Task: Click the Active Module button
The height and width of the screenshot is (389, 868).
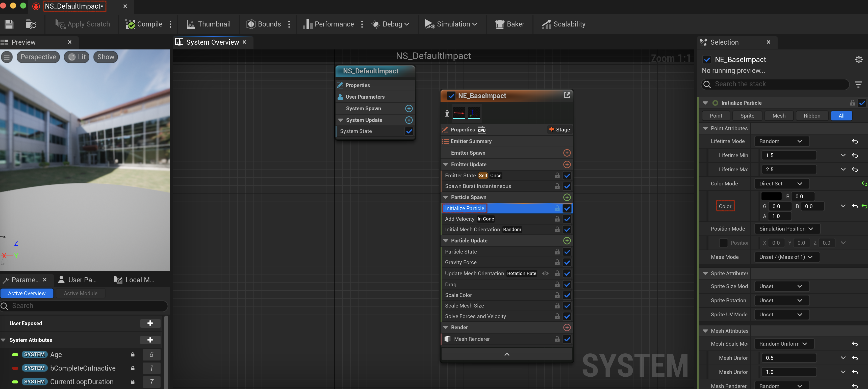Action: click(81, 293)
